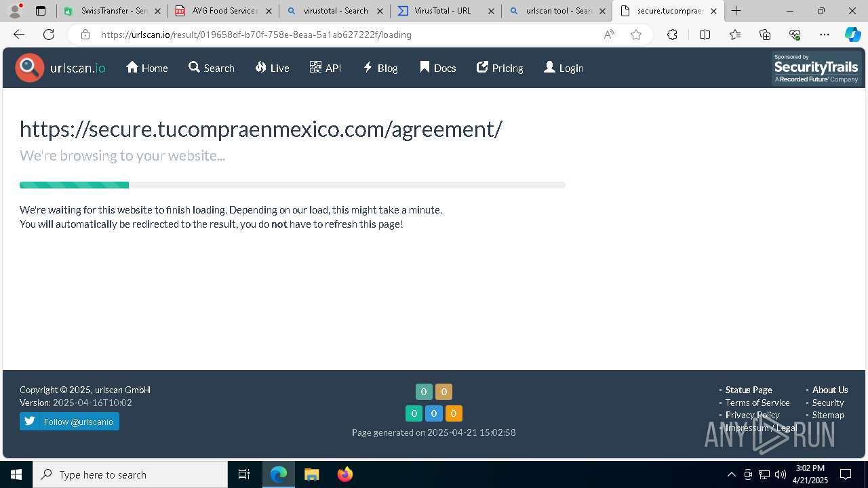Image resolution: width=868 pixels, height=488 pixels.
Task: Follow @urlscanio on Twitter
Action: click(69, 422)
